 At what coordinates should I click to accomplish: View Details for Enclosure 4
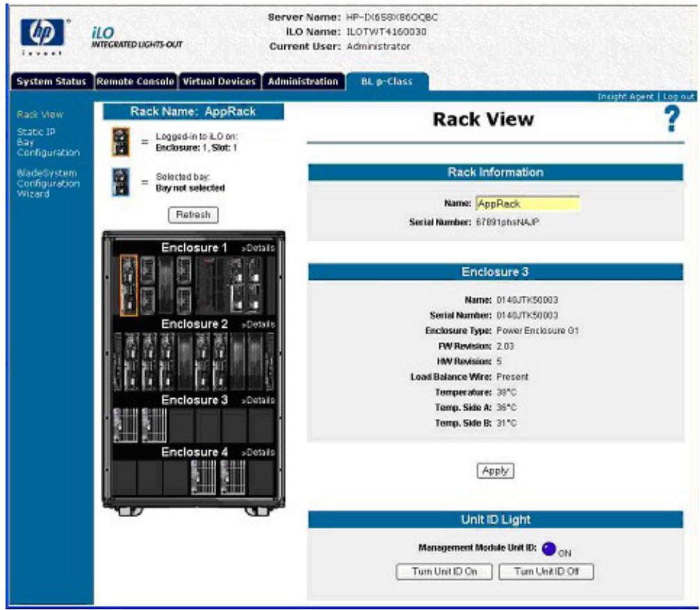point(258,452)
